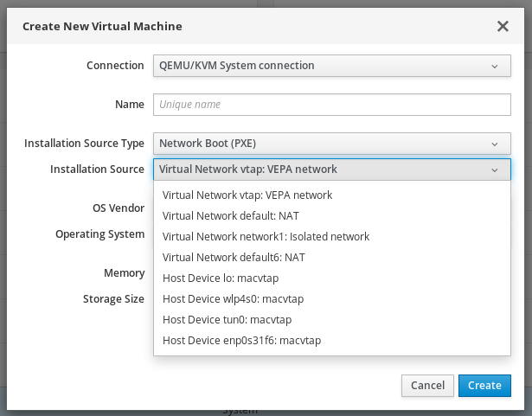Pick Virtual Network default6: NAT option
The height and width of the screenshot is (416, 532).
click(x=234, y=258)
